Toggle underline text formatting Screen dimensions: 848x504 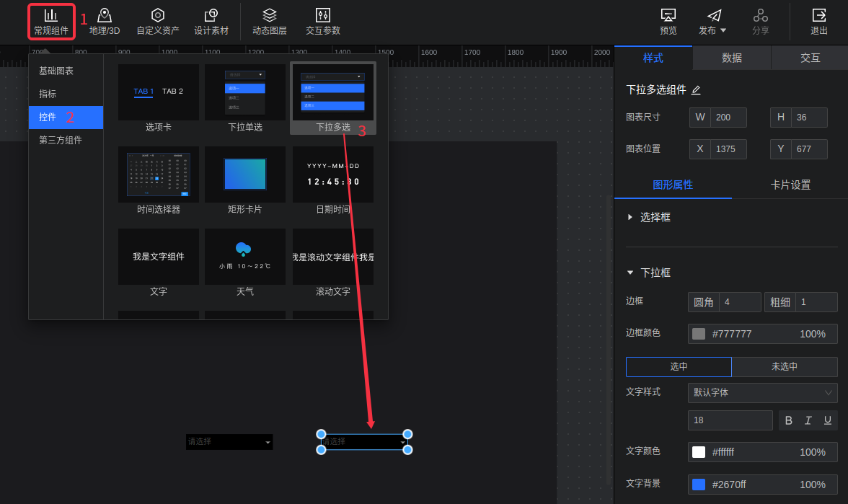click(827, 420)
